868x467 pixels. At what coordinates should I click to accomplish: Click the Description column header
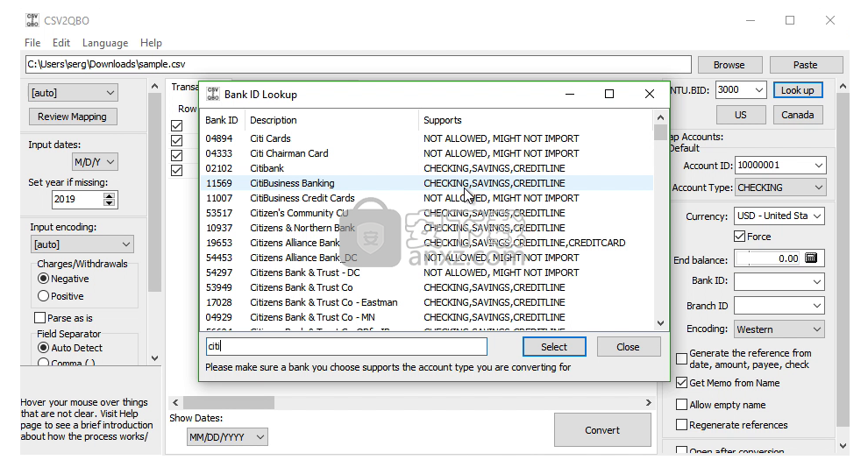(331, 120)
